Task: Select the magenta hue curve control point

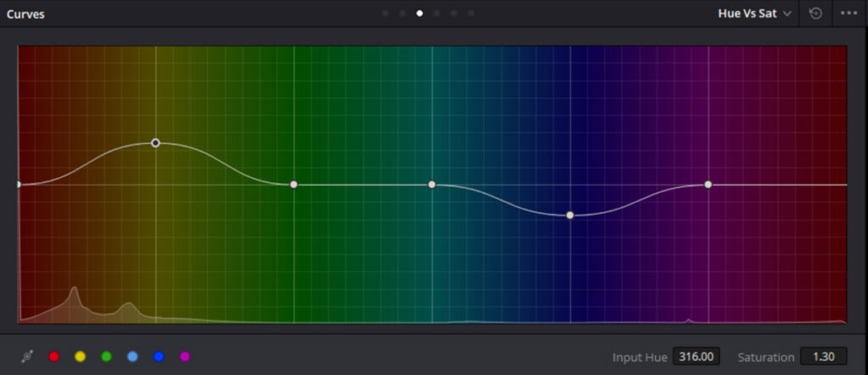Action: pyautogui.click(x=708, y=184)
